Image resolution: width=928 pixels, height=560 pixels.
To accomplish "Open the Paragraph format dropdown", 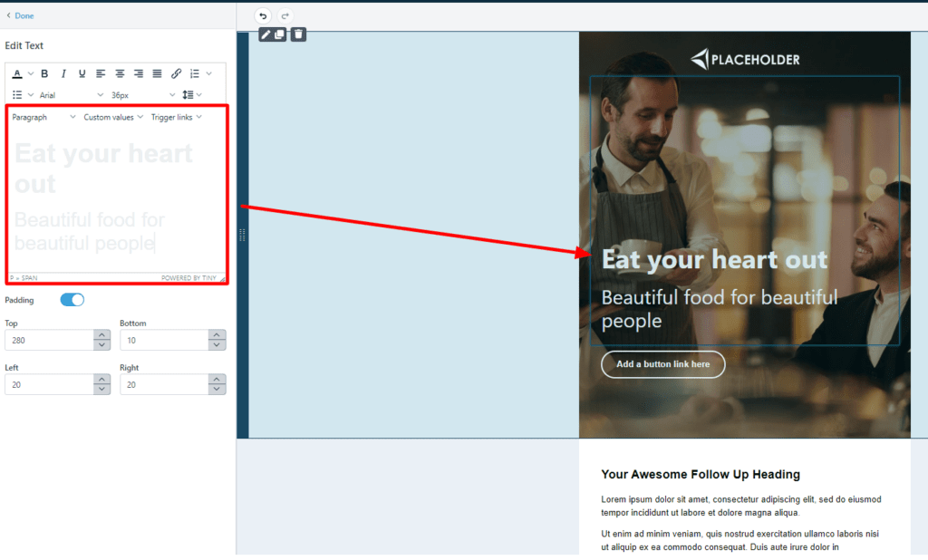I will tap(43, 117).
